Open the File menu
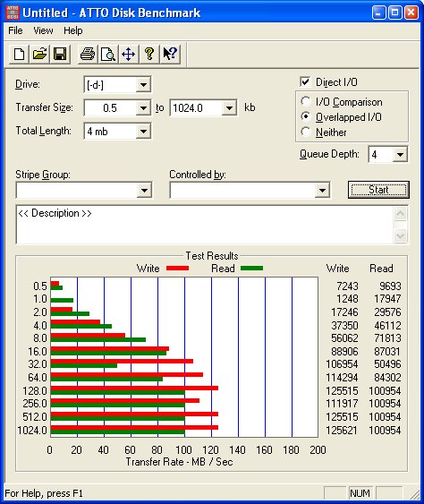Image resolution: width=424 pixels, height=504 pixels. click(x=15, y=30)
